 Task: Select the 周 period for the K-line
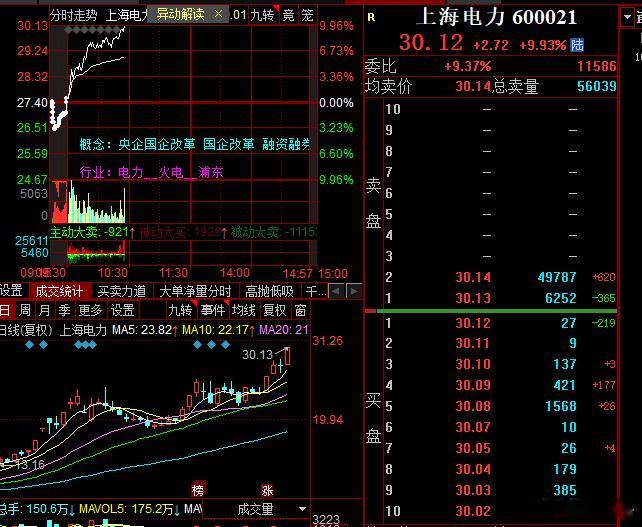click(x=25, y=310)
